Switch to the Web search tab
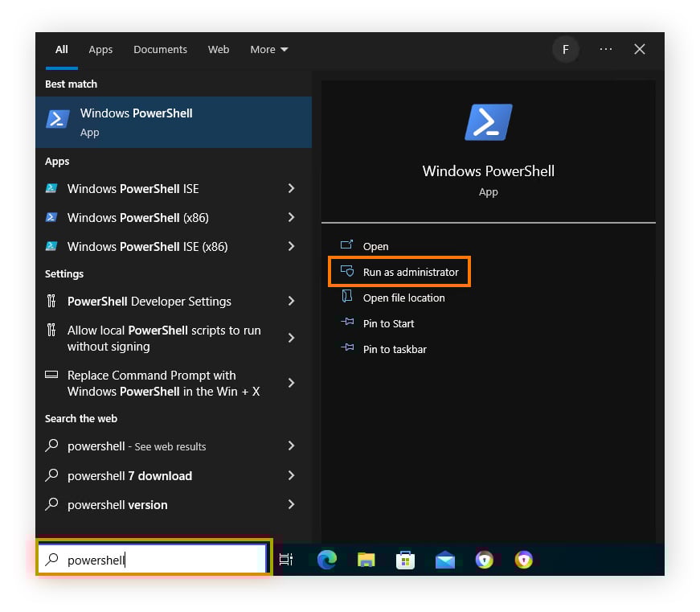 point(219,50)
